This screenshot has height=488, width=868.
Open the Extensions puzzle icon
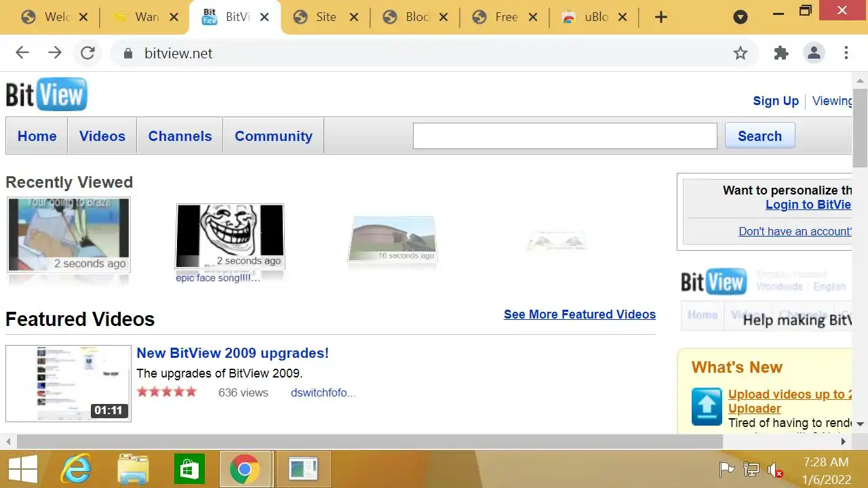pyautogui.click(x=781, y=53)
